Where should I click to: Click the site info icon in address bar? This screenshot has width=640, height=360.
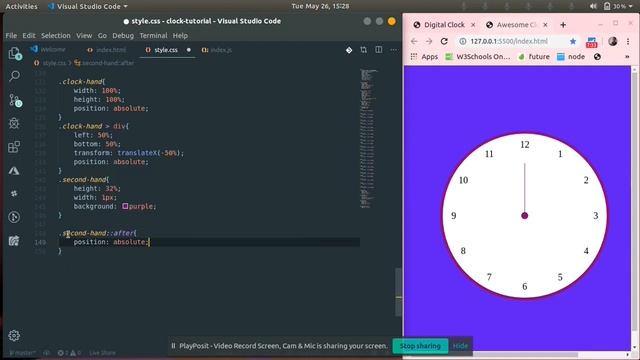462,41
